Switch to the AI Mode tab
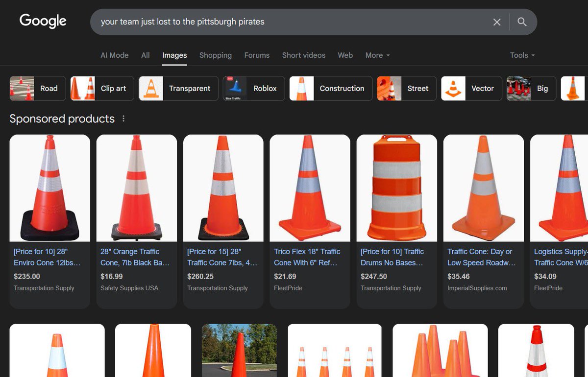Image resolution: width=588 pixels, height=377 pixels. (115, 55)
